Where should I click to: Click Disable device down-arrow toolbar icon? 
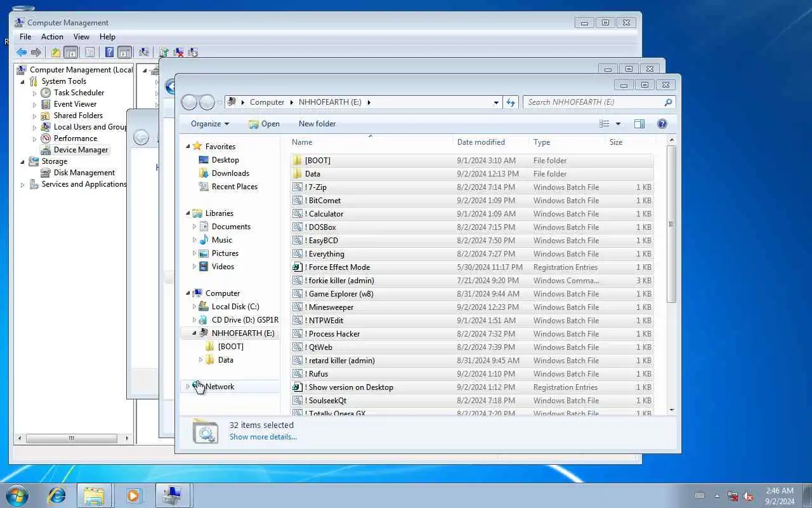(193, 53)
